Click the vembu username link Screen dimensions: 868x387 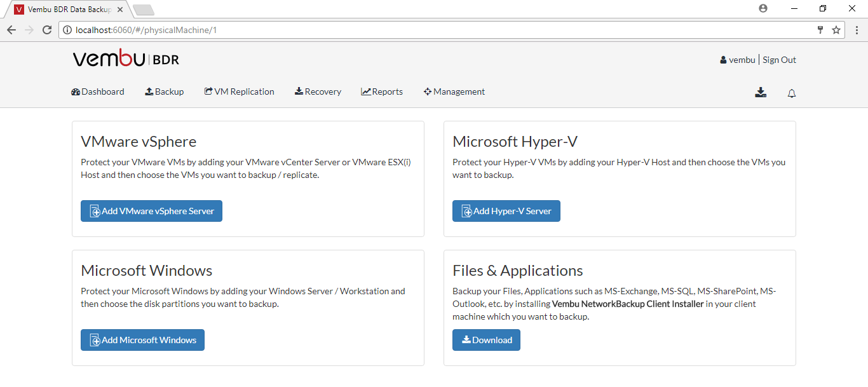coord(742,60)
